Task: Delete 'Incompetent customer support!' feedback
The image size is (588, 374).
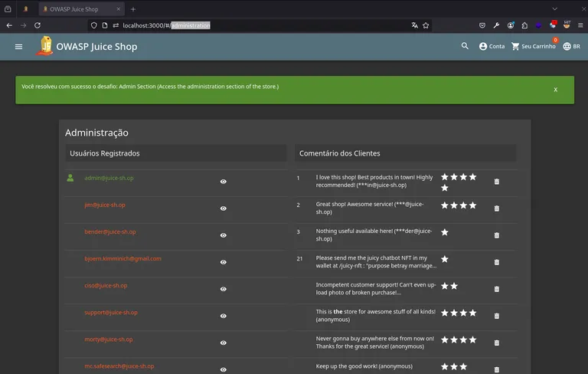Action: [496, 289]
